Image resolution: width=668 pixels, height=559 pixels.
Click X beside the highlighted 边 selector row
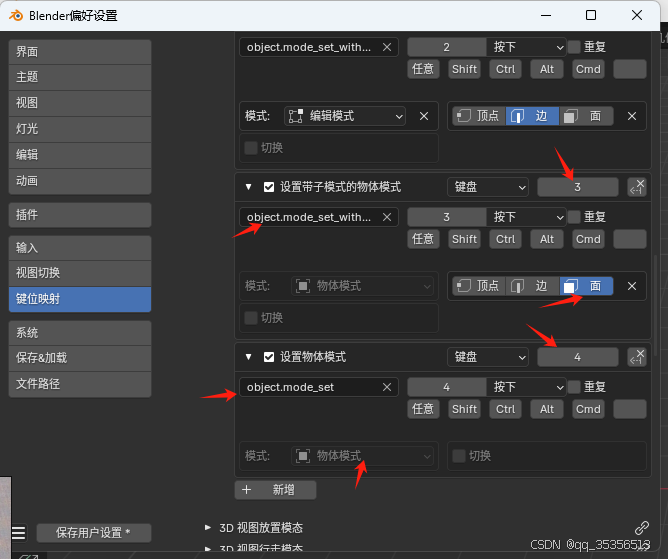pyautogui.click(x=632, y=116)
